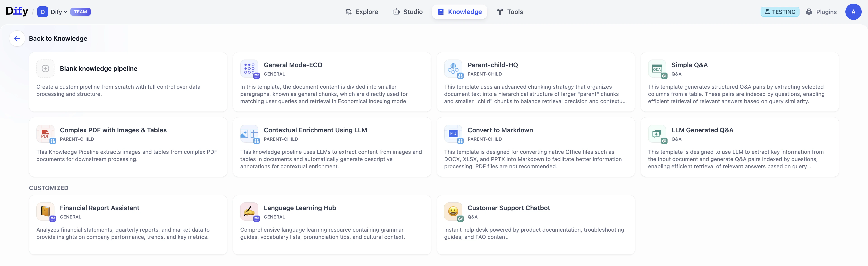Click the Explore navigation icon

tap(348, 12)
